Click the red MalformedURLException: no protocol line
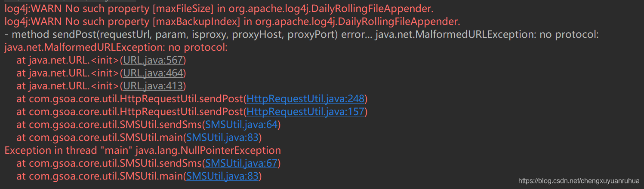 click(x=116, y=47)
